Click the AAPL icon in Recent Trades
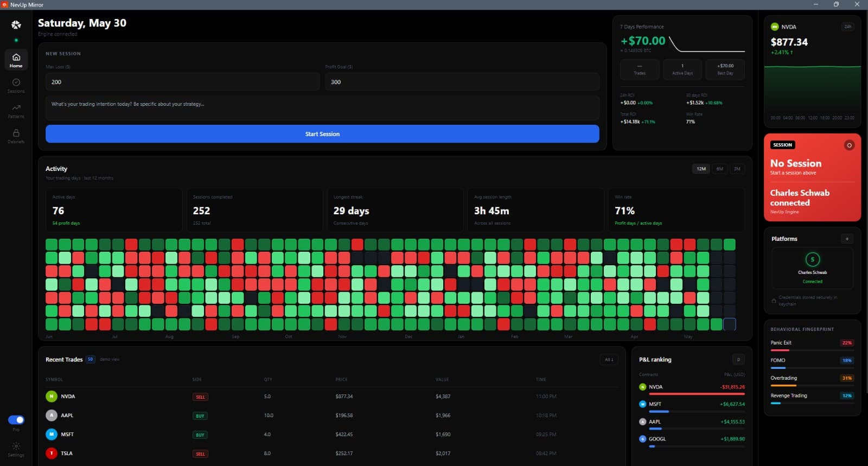868x466 pixels. click(x=52, y=416)
